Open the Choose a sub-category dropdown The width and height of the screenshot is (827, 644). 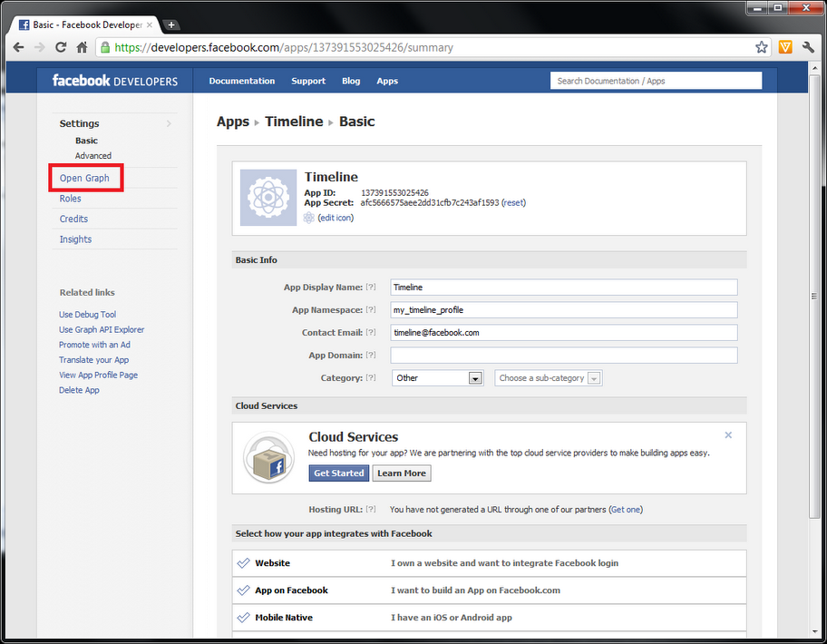[x=548, y=378]
